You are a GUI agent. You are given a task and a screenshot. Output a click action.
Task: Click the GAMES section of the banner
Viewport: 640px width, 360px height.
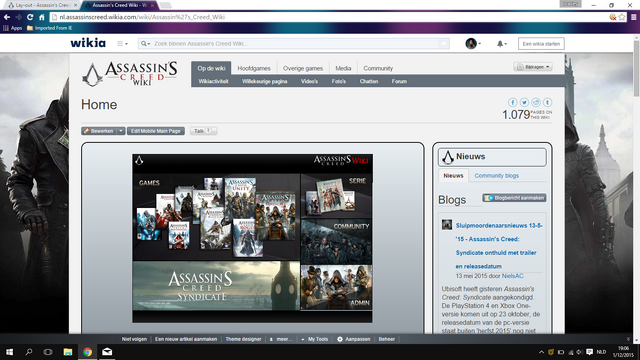(x=216, y=217)
